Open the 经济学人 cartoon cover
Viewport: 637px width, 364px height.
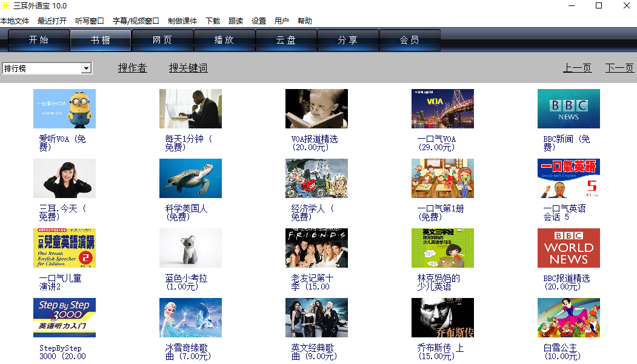pyautogui.click(x=316, y=179)
